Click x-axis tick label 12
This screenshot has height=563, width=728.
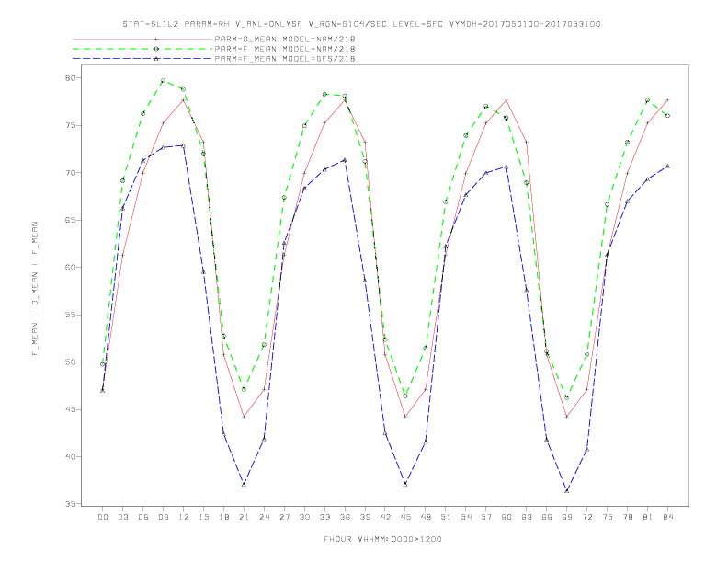click(x=184, y=517)
